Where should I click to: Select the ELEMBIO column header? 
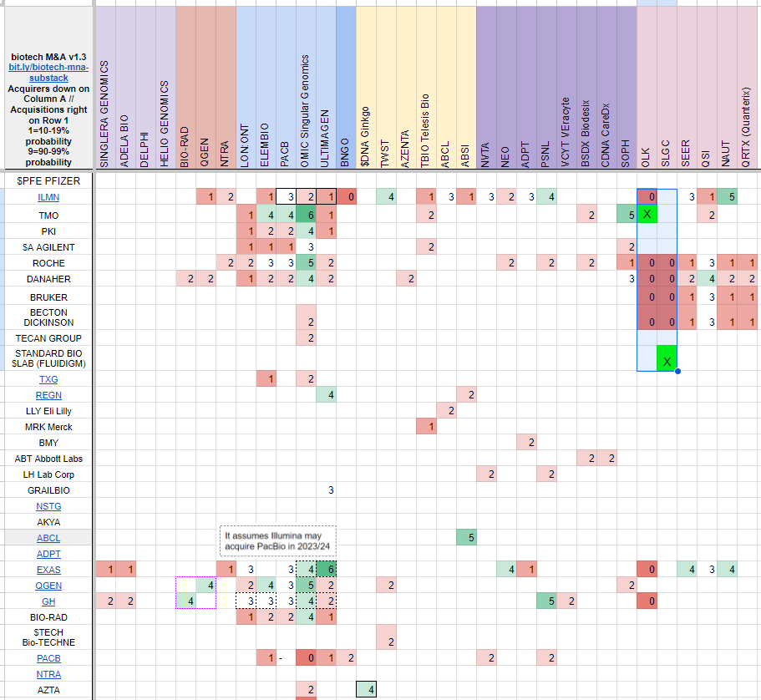(266, 88)
